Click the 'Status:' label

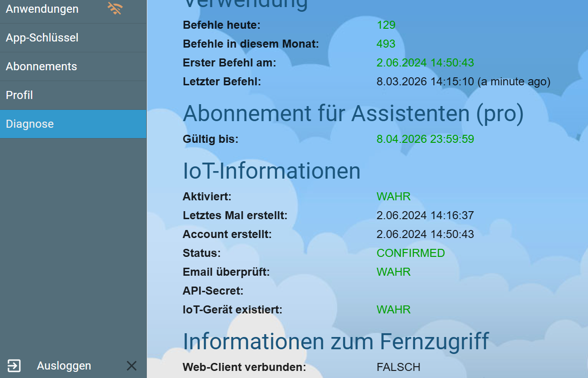(202, 253)
